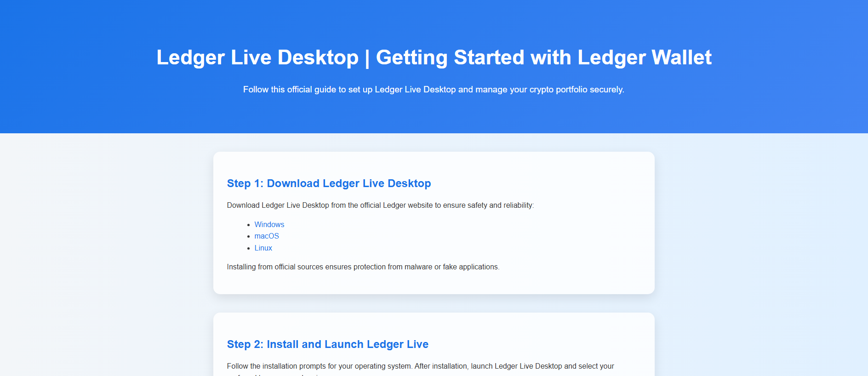Viewport: 868px width, 376px height.
Task: Open the macOS download link
Action: 267,236
